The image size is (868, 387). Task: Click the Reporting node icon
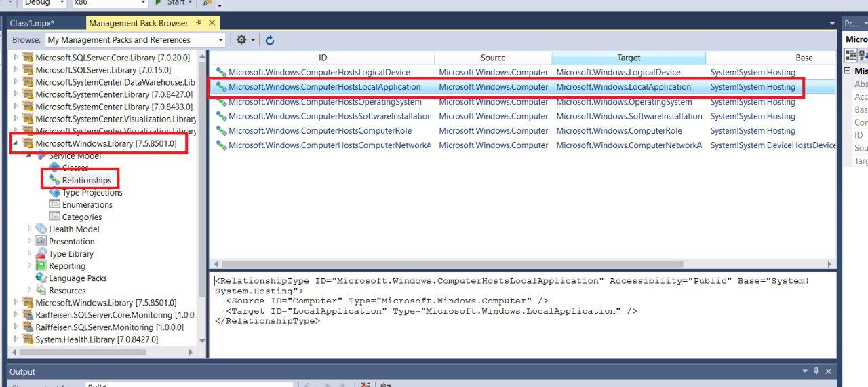pyautogui.click(x=41, y=265)
